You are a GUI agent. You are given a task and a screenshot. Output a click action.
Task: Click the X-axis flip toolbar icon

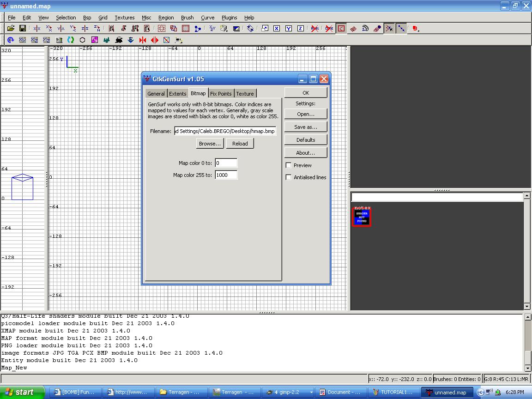coord(37,29)
